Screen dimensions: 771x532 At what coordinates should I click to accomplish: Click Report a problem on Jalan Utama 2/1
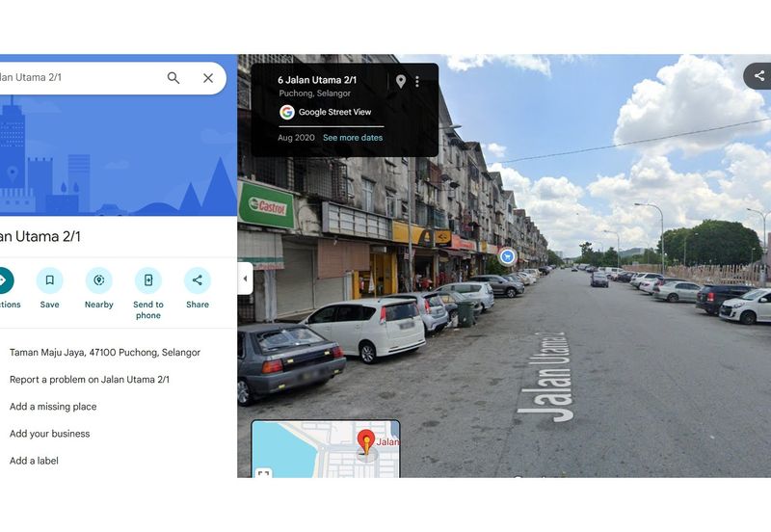click(90, 380)
